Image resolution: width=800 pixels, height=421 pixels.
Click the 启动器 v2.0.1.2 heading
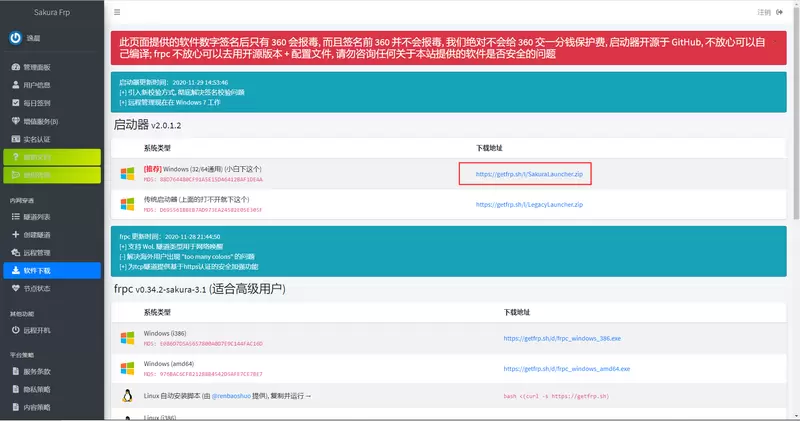pos(147,125)
